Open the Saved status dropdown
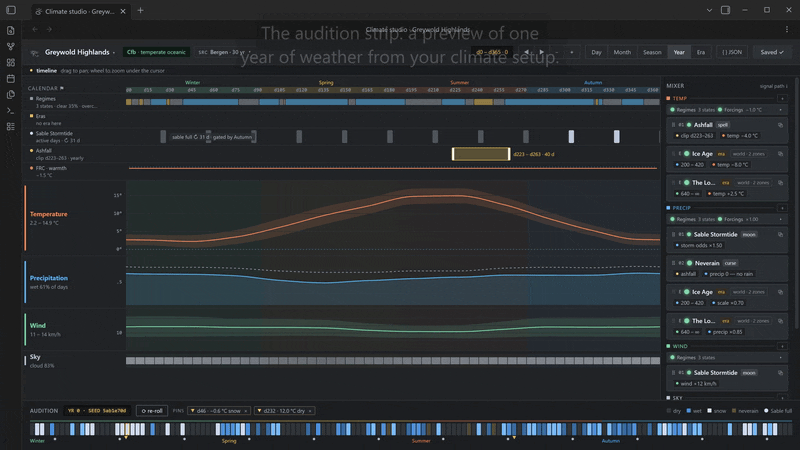The image size is (800, 450). (x=771, y=52)
